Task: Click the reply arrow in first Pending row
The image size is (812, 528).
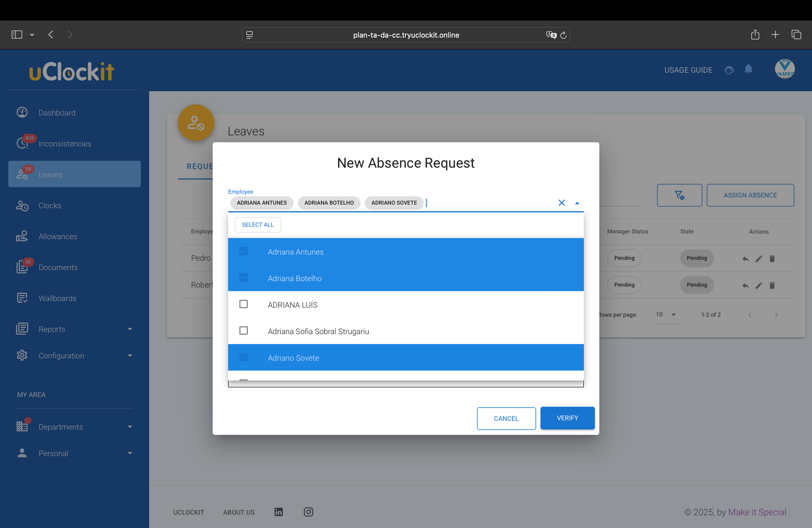Action: pos(746,259)
